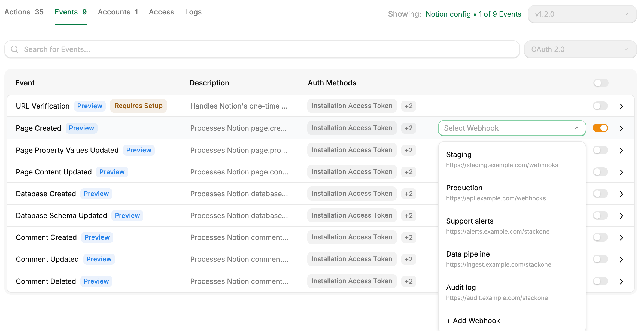
Task: Select the Support alerts webhook option
Action: click(x=512, y=226)
